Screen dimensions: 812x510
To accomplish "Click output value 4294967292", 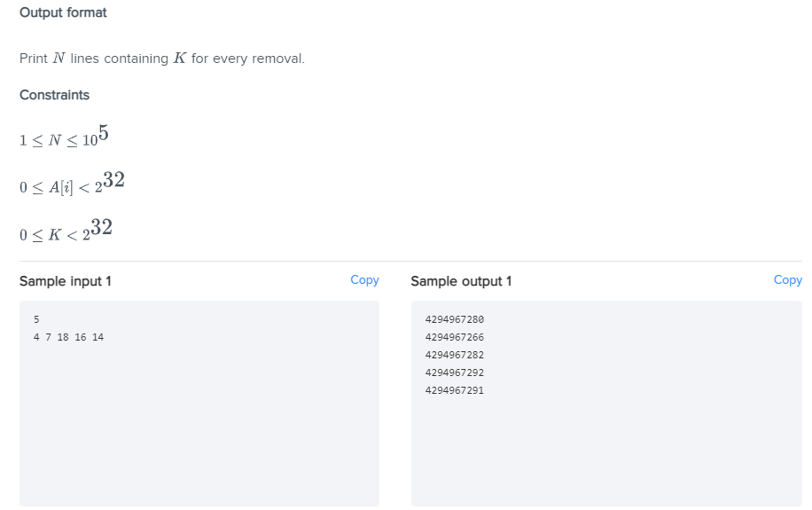I will tap(454, 373).
